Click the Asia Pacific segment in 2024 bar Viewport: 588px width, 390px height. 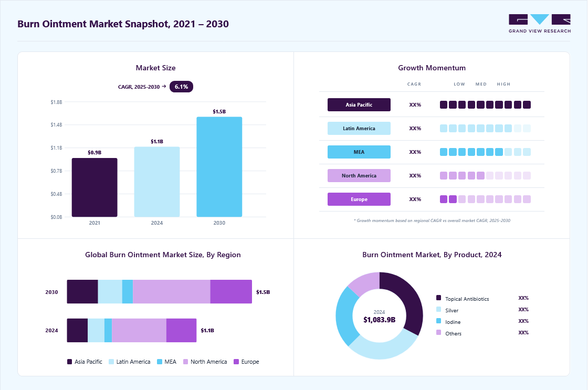pyautogui.click(x=77, y=330)
